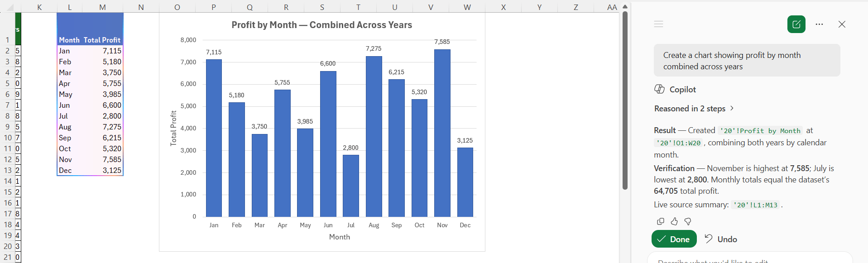Click the Copilot logo icon
868x263 pixels.
pos(659,89)
